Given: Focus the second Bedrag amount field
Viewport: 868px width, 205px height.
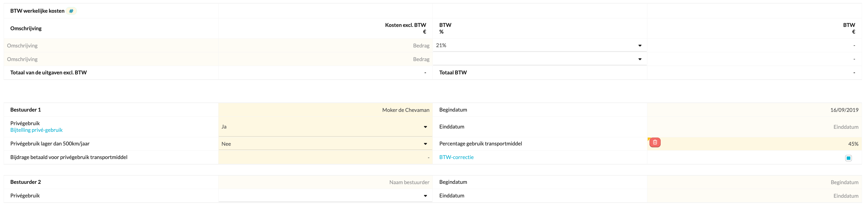Looking at the screenshot, I should [x=325, y=59].
